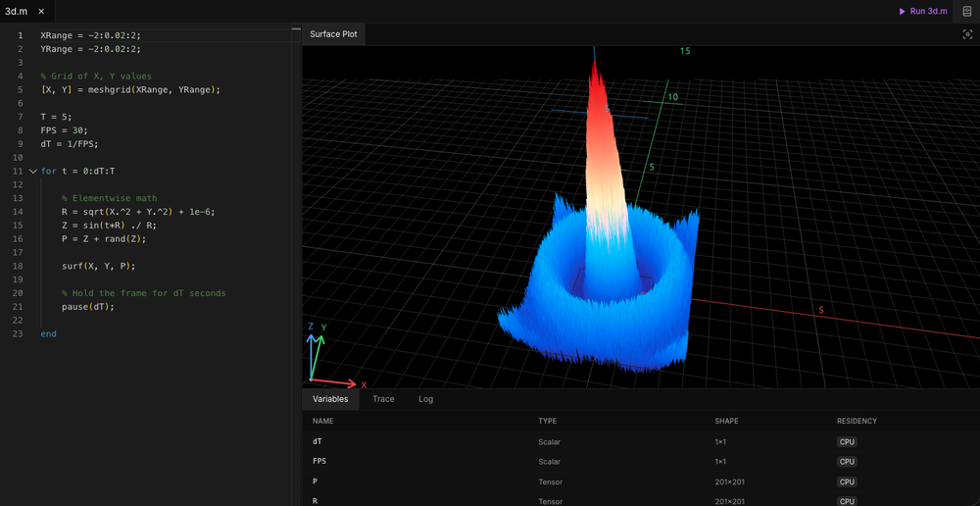Select the 3d.m file tab

pyautogui.click(x=18, y=11)
